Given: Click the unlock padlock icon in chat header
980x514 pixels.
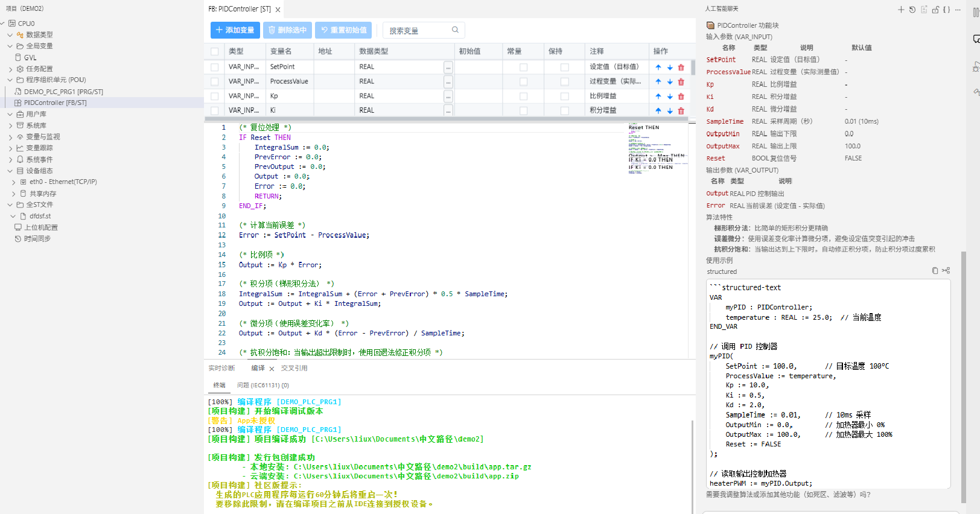Looking at the screenshot, I should tap(935, 10).
